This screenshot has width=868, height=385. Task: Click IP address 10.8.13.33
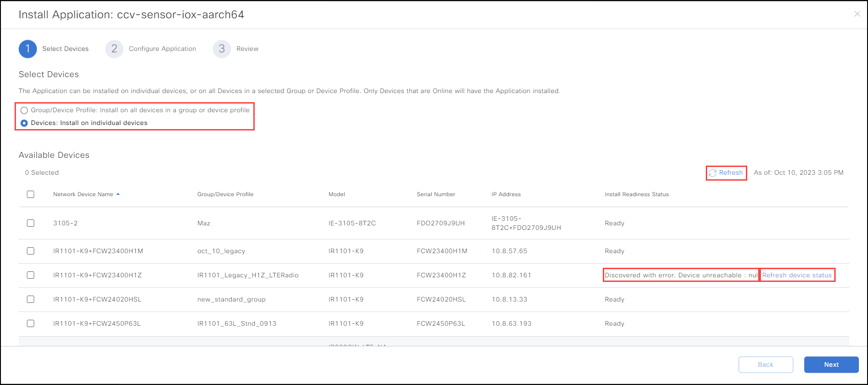[509, 299]
